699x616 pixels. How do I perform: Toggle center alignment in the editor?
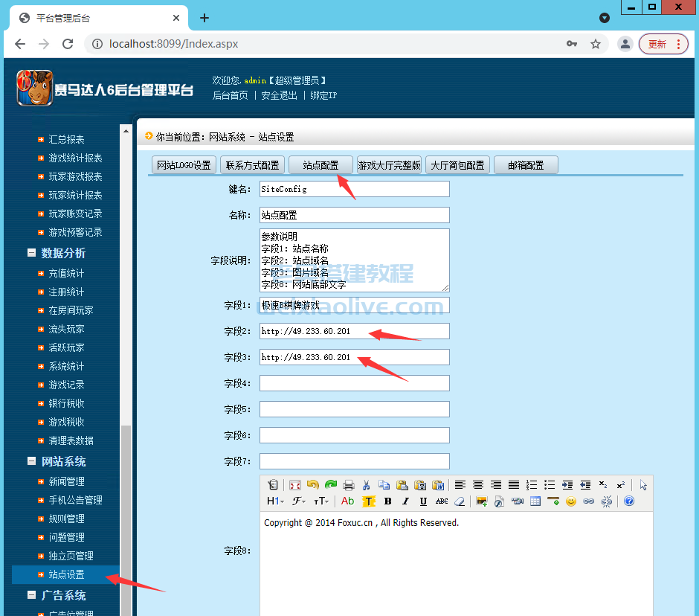[477, 483]
